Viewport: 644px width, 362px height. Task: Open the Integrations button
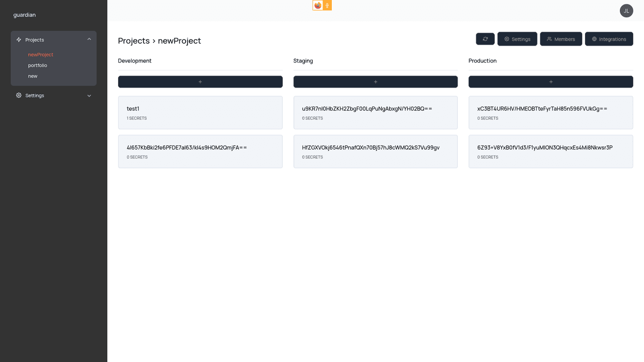pyautogui.click(x=609, y=39)
